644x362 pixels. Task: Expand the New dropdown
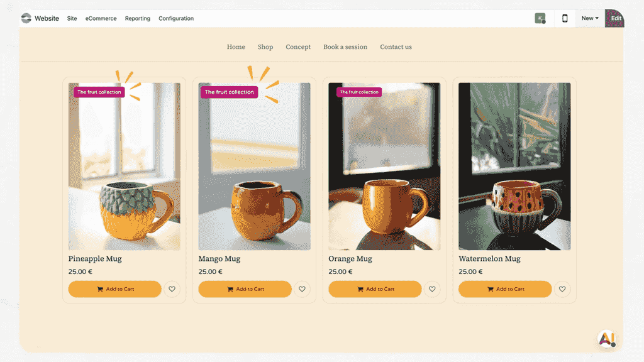(590, 18)
